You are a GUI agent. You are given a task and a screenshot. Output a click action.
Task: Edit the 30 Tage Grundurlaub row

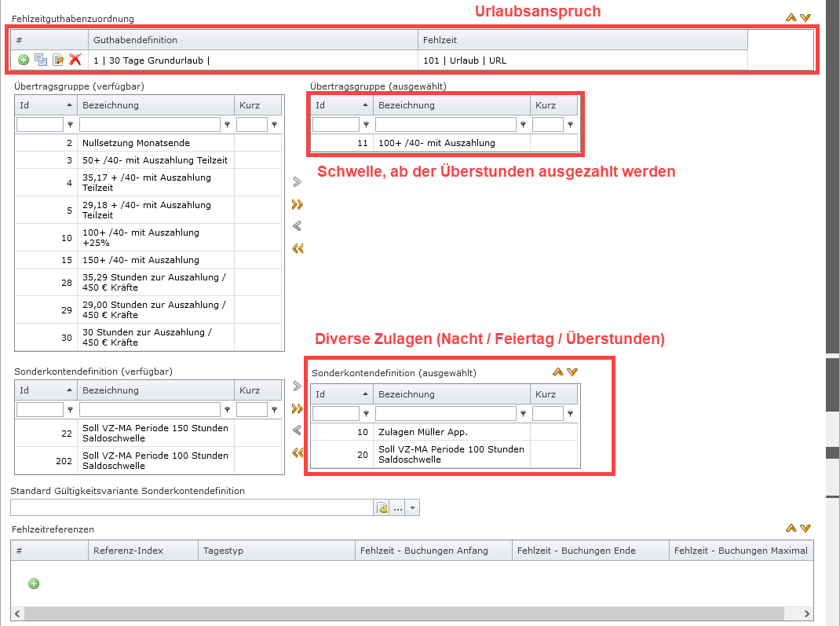point(58,60)
